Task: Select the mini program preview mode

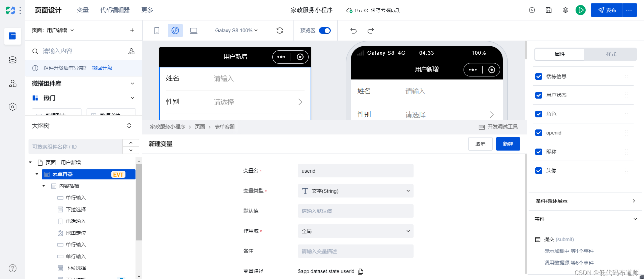Action: (x=175, y=31)
